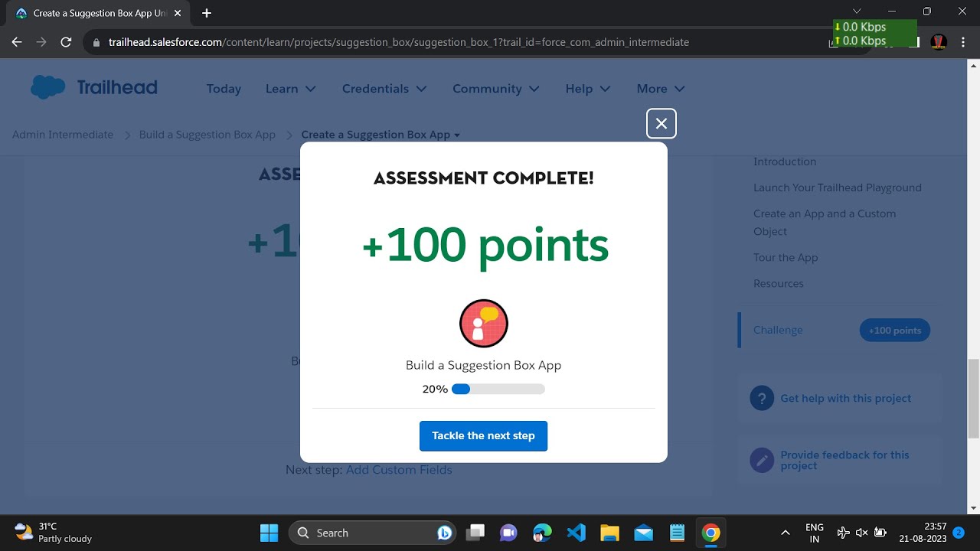
Task: Open the Chrome three-dot menu
Action: pyautogui.click(x=963, y=42)
